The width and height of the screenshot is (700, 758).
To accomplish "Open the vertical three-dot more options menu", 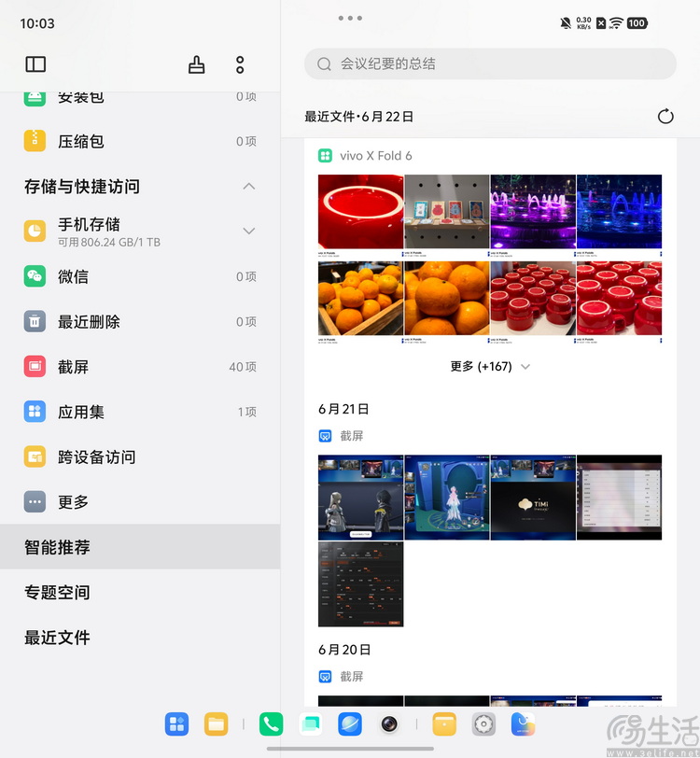I will point(240,64).
